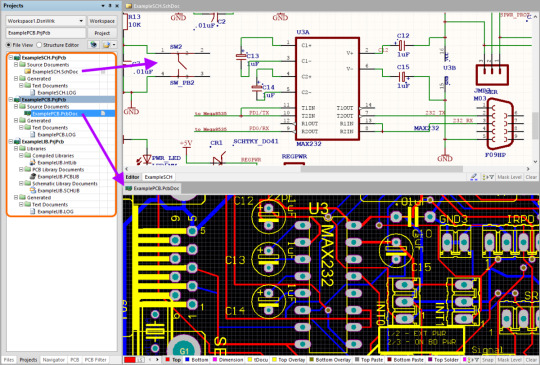Collapse the PCB Library Documents folder

(x=21, y=169)
